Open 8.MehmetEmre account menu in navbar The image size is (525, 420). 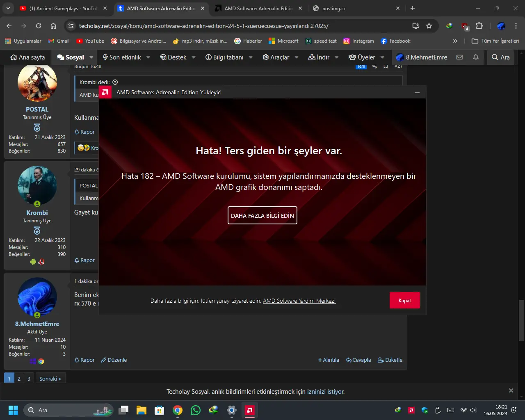pos(421,57)
